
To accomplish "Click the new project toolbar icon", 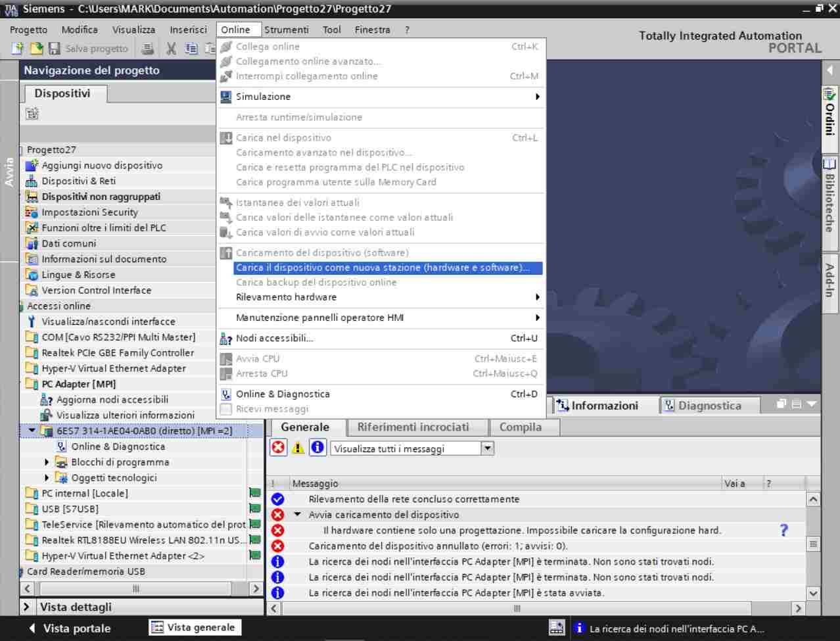I will coord(18,49).
